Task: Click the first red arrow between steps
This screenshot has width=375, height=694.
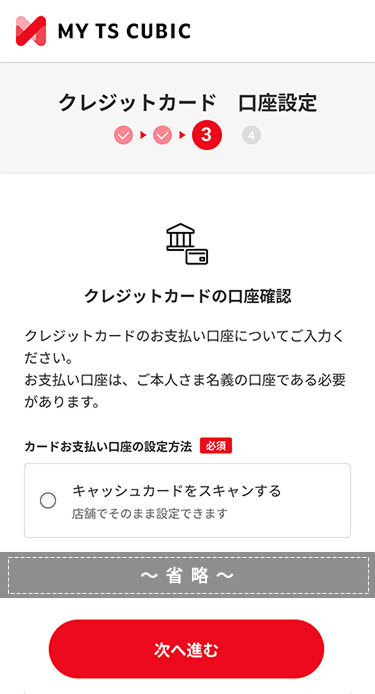Action: (x=143, y=135)
